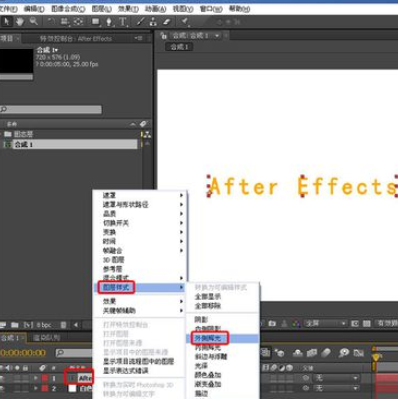
Task: Open the 帧融合 submenu
Action: coord(140,250)
